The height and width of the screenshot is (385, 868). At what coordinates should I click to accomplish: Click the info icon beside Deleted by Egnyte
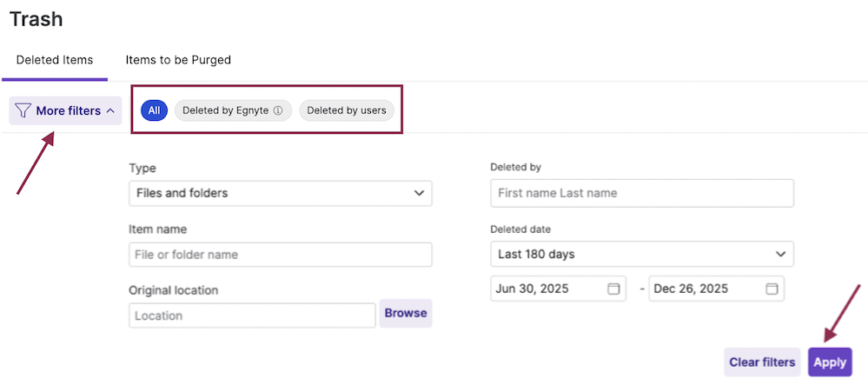point(278,110)
